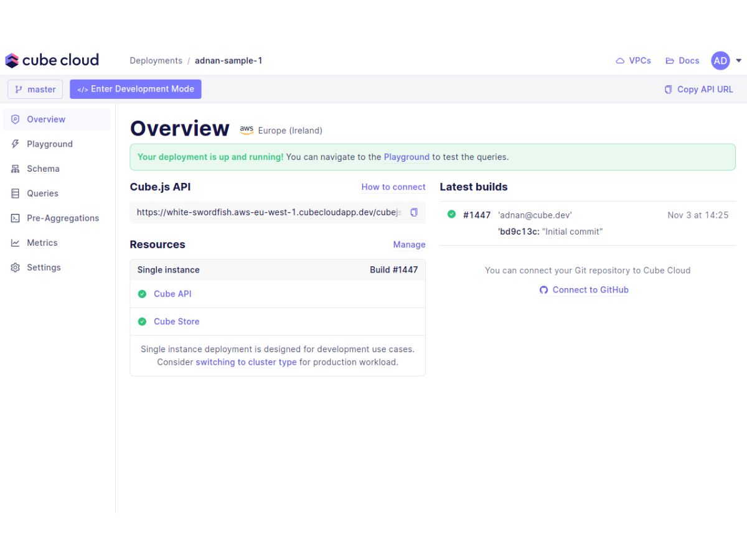
Task: Click the 'Initial commit' message text
Action: point(573,231)
